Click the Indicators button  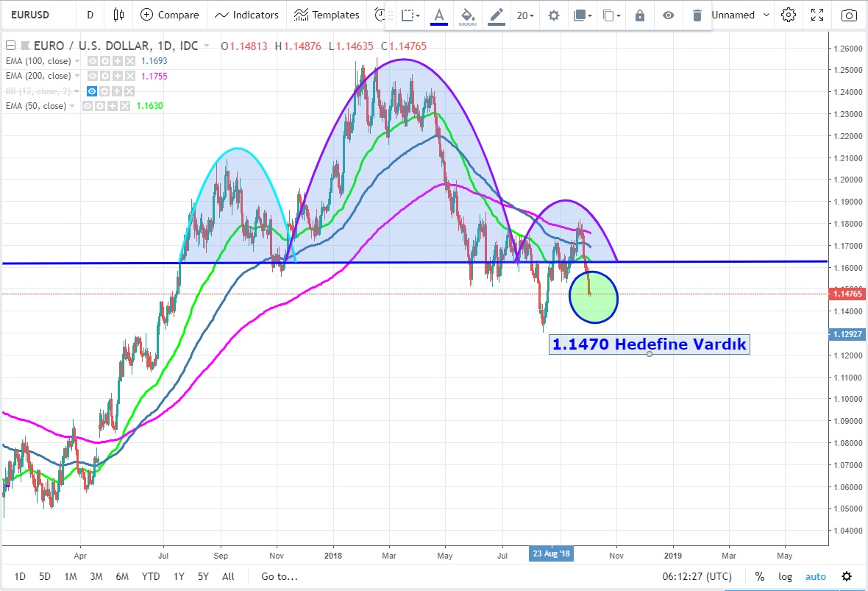(x=246, y=15)
